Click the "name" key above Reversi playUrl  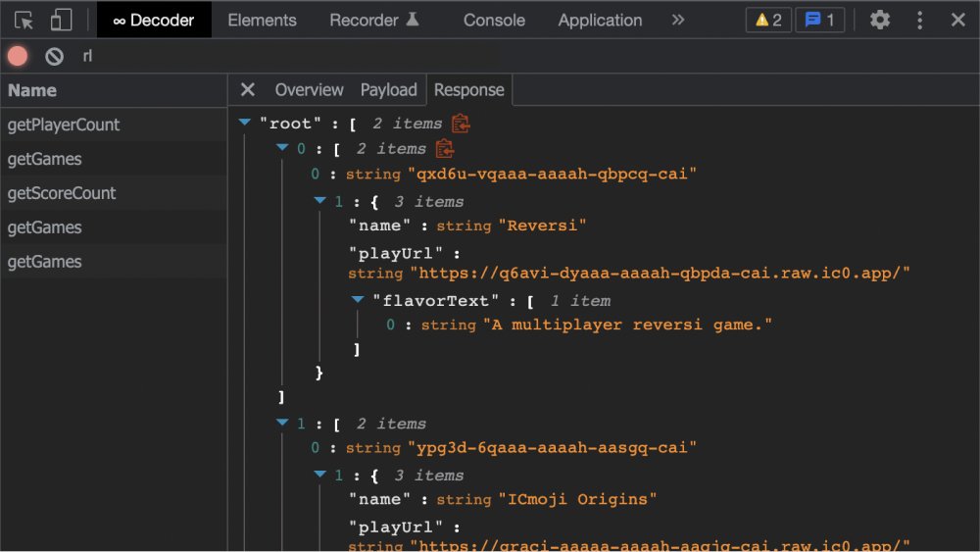pyautogui.click(x=379, y=226)
